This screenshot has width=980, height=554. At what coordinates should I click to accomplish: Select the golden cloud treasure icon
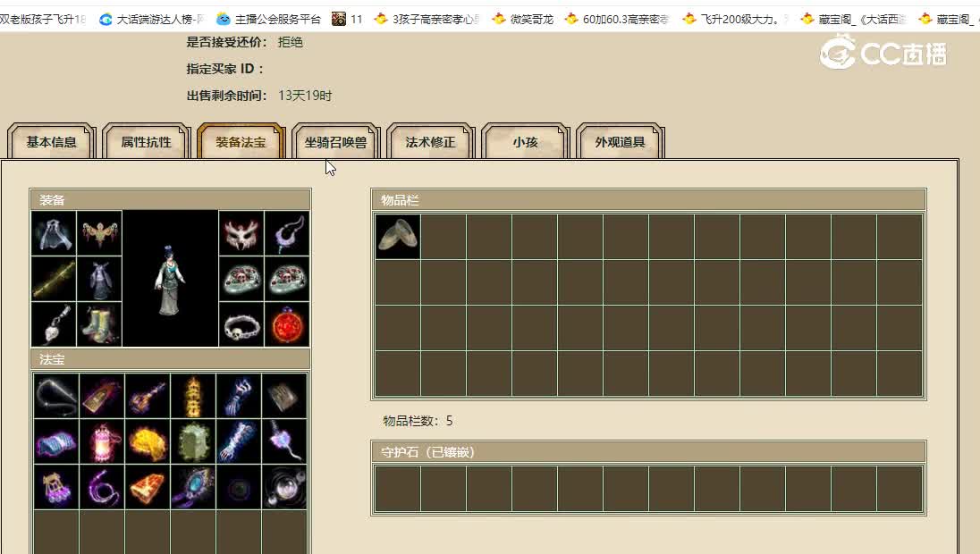pos(148,441)
